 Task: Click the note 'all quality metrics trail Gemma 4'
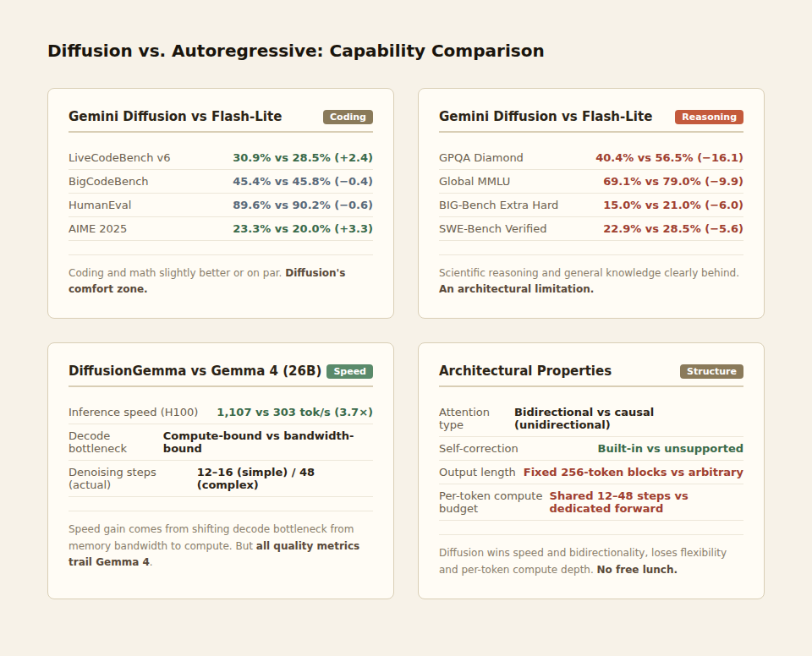click(x=214, y=554)
